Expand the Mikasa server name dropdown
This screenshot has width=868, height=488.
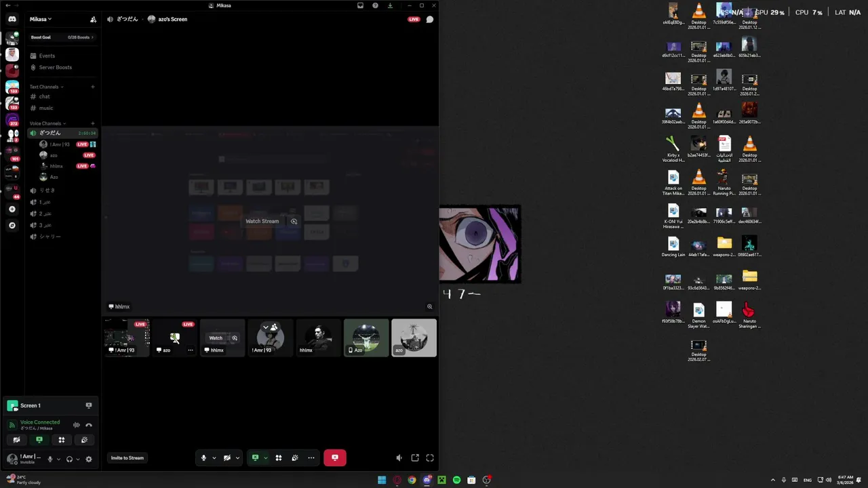(x=41, y=19)
